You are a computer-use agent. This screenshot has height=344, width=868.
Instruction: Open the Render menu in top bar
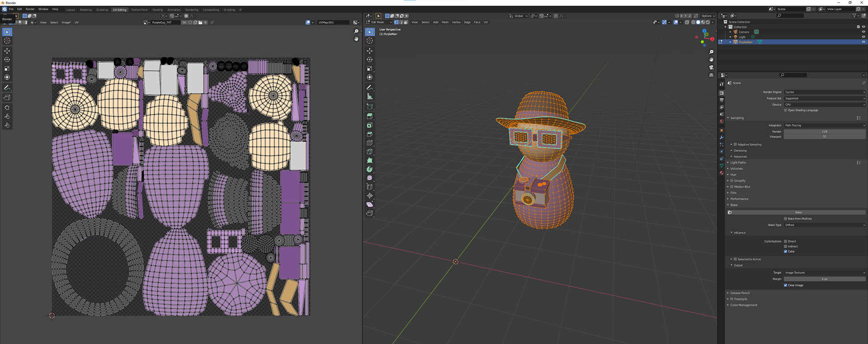click(30, 9)
